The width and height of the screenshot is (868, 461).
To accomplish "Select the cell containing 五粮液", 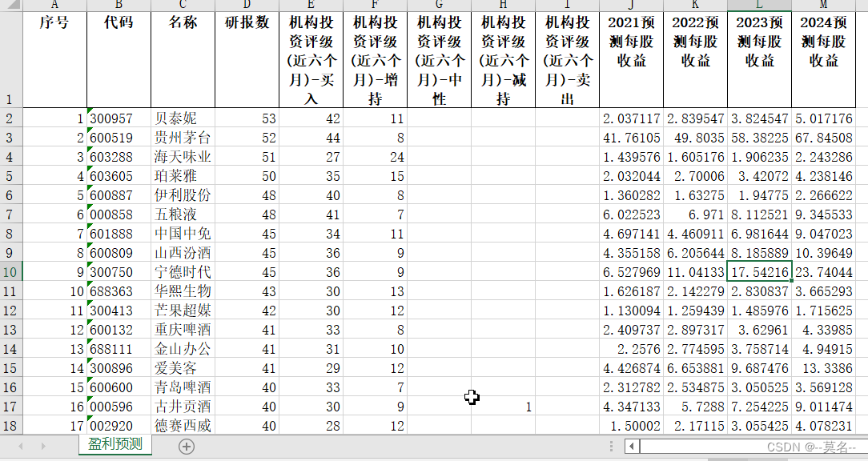I will click(183, 214).
